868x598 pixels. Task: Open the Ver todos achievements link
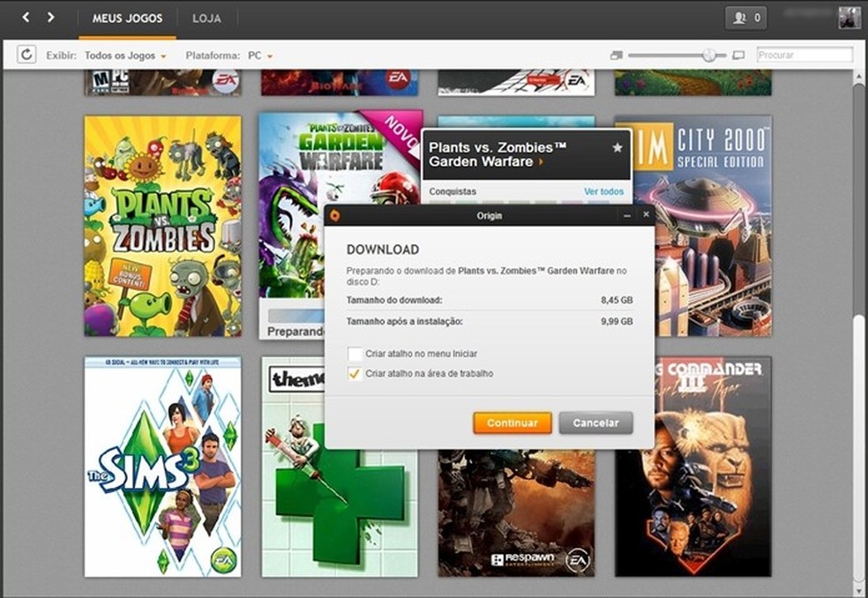(603, 191)
